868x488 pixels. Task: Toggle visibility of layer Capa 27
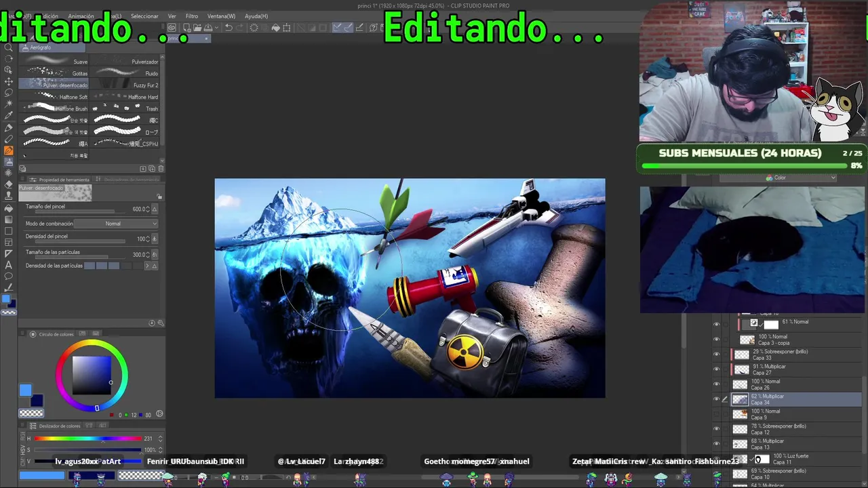tap(716, 369)
